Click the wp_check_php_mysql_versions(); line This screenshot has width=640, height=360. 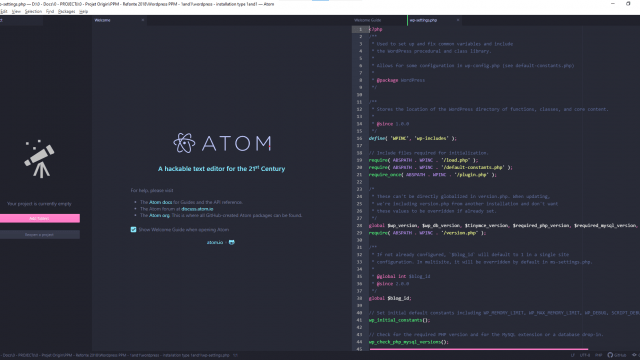(x=409, y=342)
